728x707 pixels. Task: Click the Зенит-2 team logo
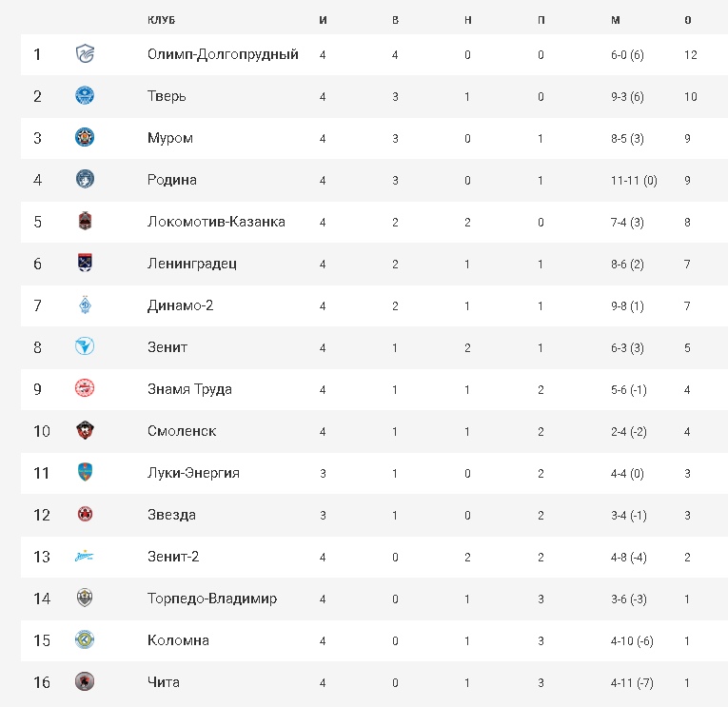[x=85, y=557]
